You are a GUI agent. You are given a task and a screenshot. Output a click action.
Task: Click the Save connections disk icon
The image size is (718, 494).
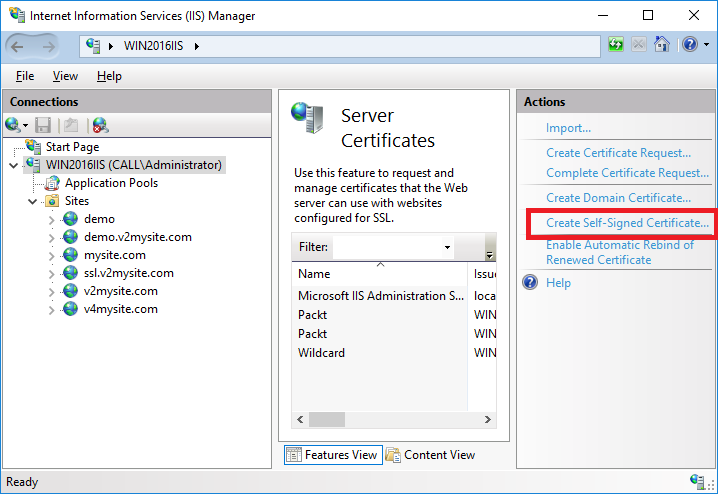(x=43, y=125)
